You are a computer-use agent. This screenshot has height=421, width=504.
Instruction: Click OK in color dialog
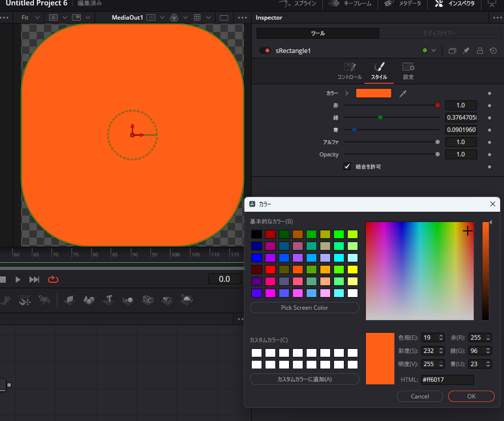tap(471, 396)
